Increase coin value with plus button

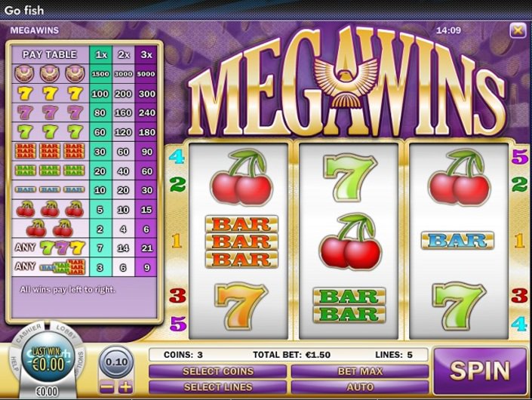click(x=125, y=387)
